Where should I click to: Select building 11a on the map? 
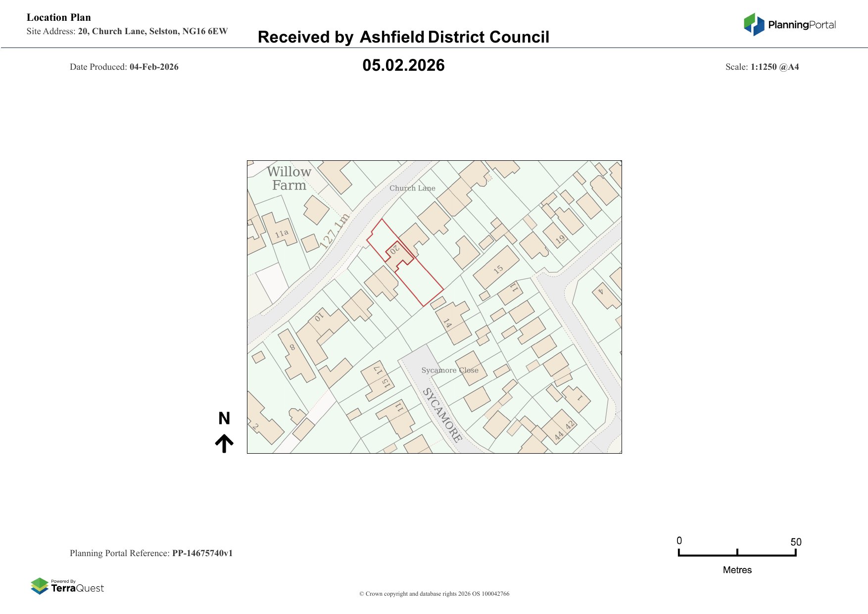coord(281,233)
